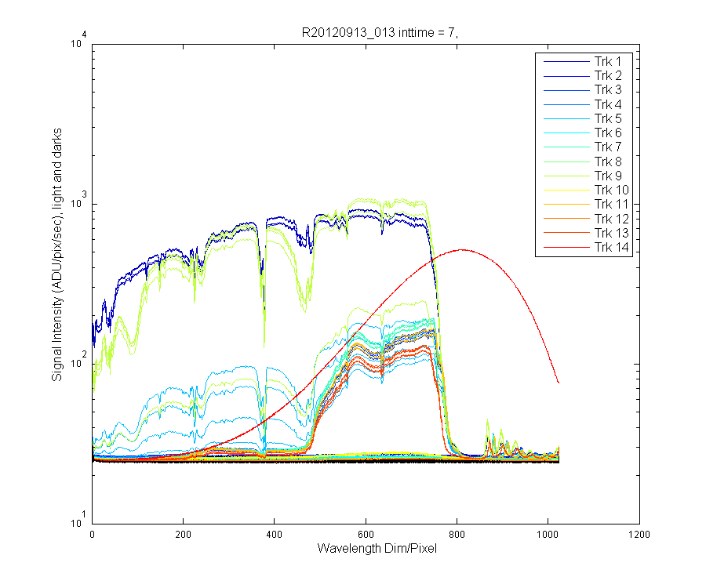Viewport: 706px width, 588px height.
Task: Click the x-axis tick label 400
Action: [275, 535]
